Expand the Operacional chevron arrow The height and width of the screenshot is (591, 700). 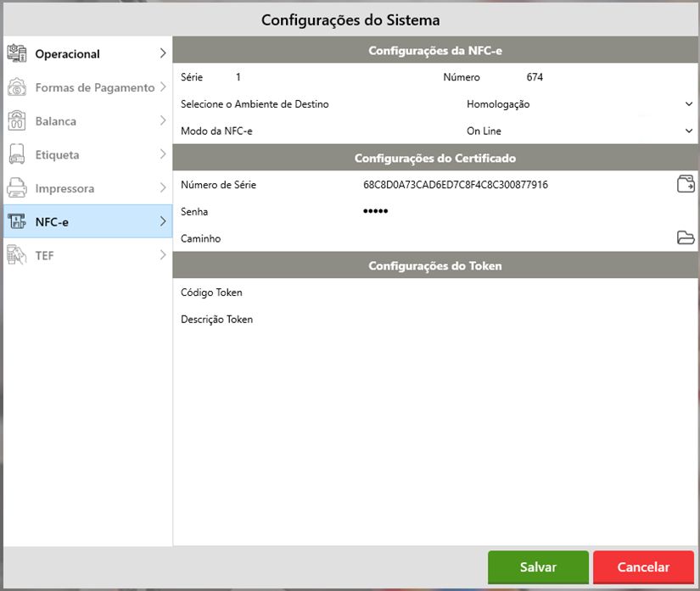162,53
